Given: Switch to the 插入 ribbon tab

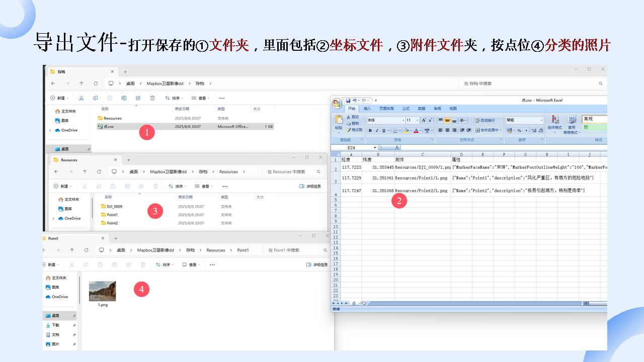Looking at the screenshot, I should point(367,109).
